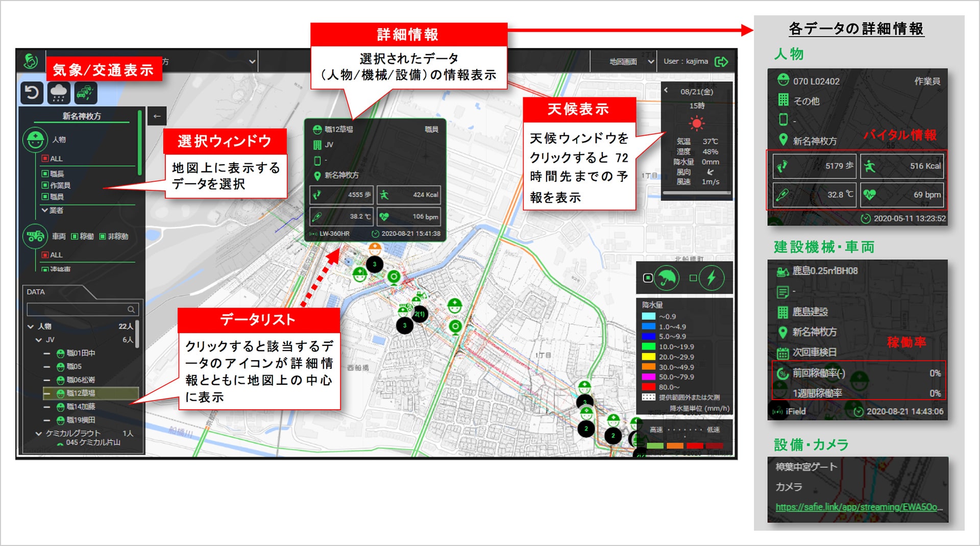
Task: Click the previous arrow in the weather date panel
Action: pyautogui.click(x=666, y=90)
